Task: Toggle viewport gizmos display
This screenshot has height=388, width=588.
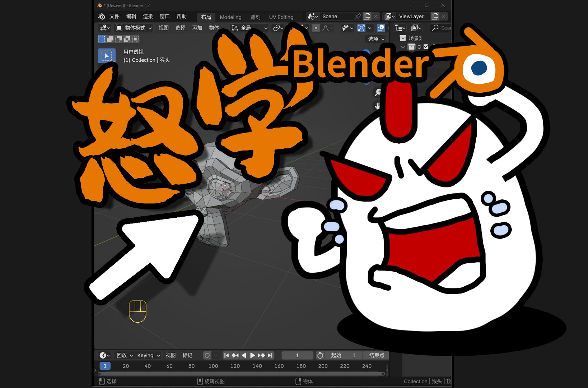Action: (361, 28)
